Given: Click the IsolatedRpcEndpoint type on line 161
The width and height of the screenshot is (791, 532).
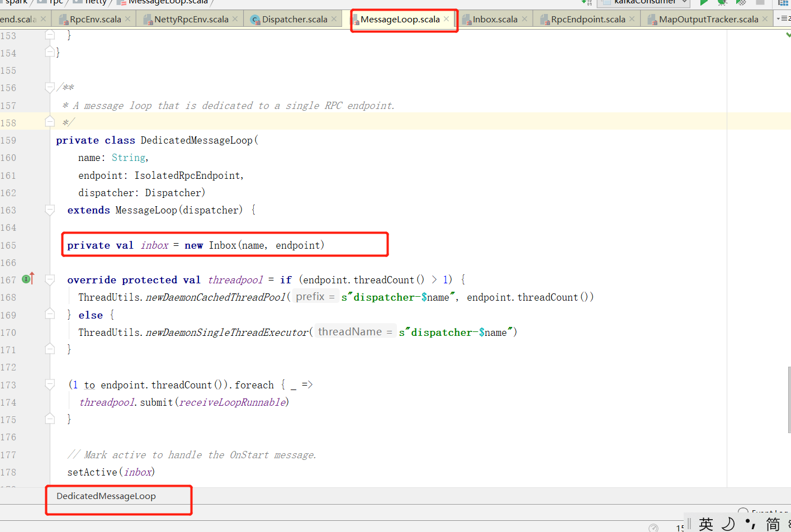Looking at the screenshot, I should coord(187,175).
